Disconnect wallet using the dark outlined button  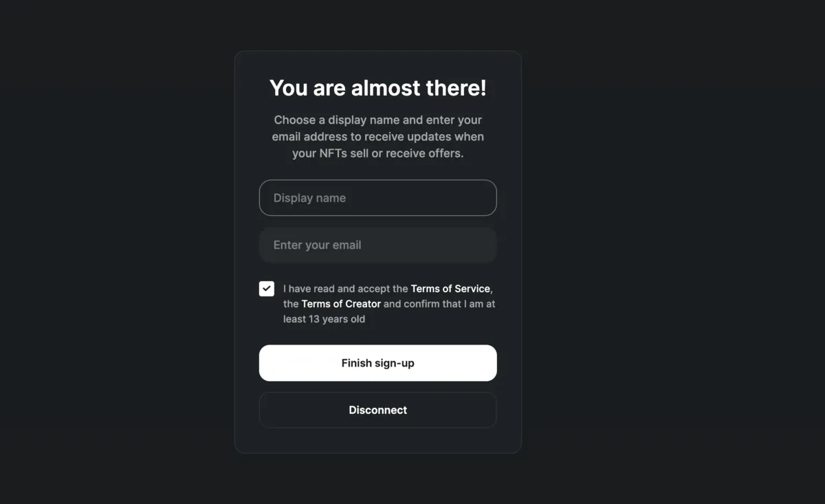377,410
